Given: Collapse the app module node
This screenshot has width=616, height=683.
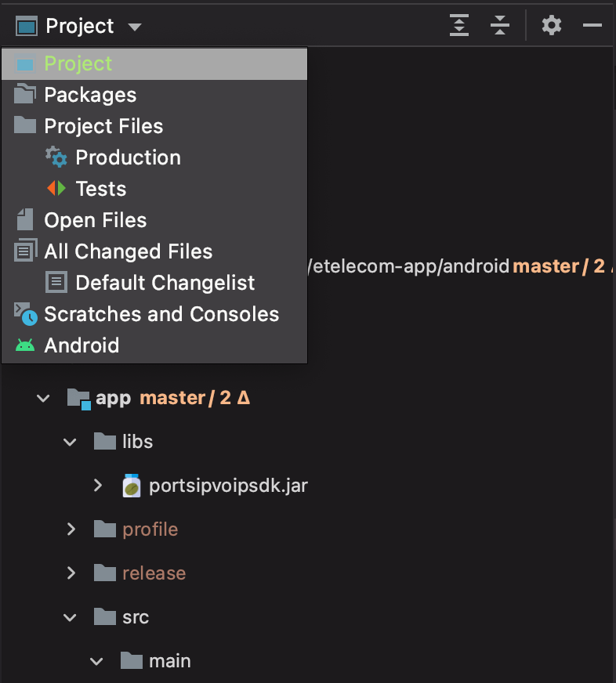Looking at the screenshot, I should point(43,398).
